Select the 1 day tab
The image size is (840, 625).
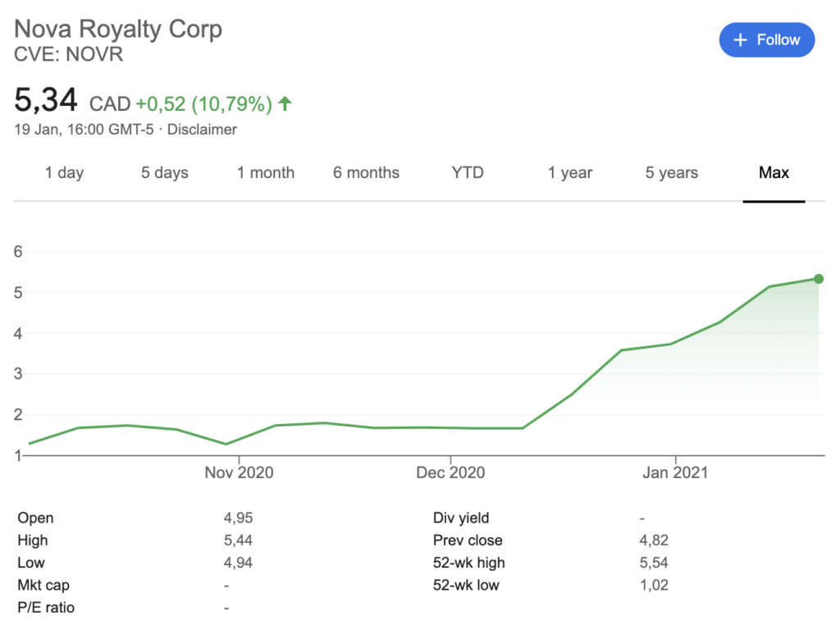click(64, 173)
